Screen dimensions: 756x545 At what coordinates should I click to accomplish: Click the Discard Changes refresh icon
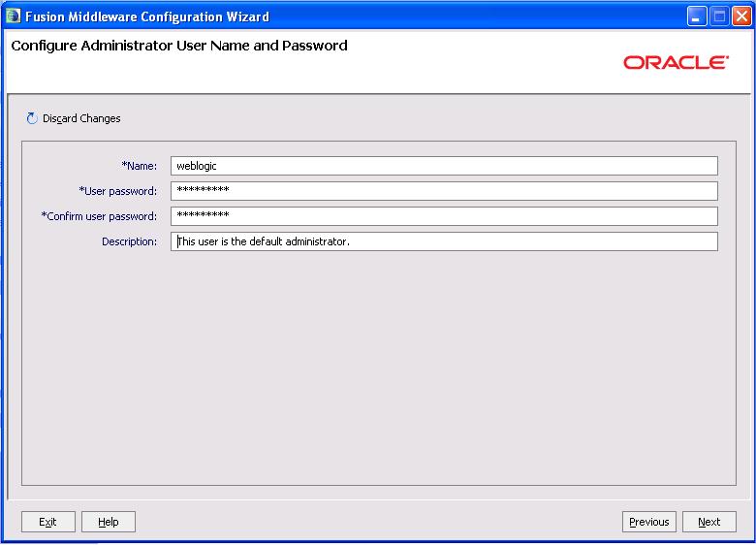[x=32, y=118]
